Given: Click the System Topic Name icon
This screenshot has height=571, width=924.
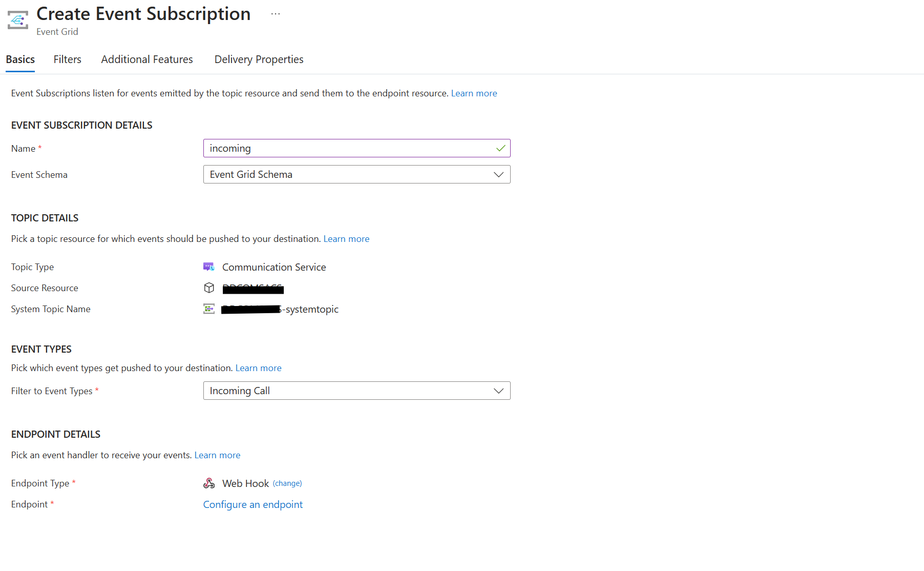Looking at the screenshot, I should point(209,309).
